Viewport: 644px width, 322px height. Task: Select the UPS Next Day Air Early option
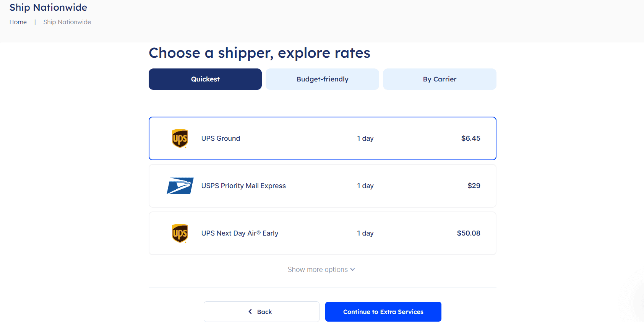click(x=322, y=233)
